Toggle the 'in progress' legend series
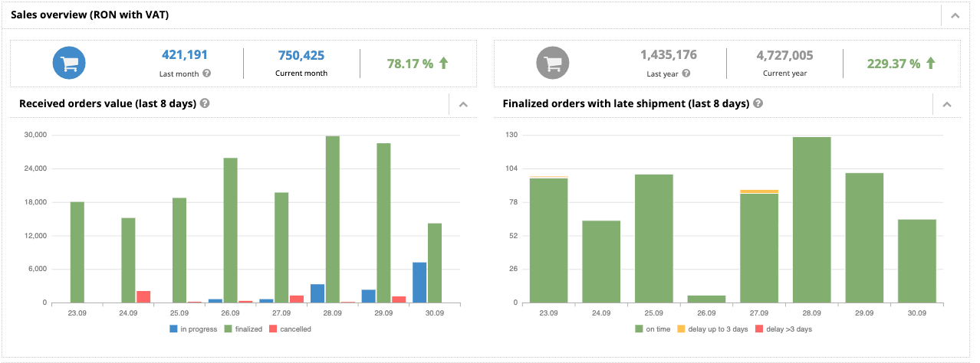 point(194,329)
